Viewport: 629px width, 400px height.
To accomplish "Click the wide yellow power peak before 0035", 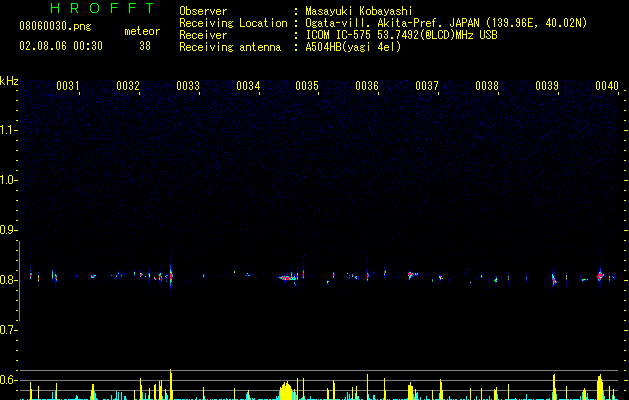I will (x=286, y=391).
